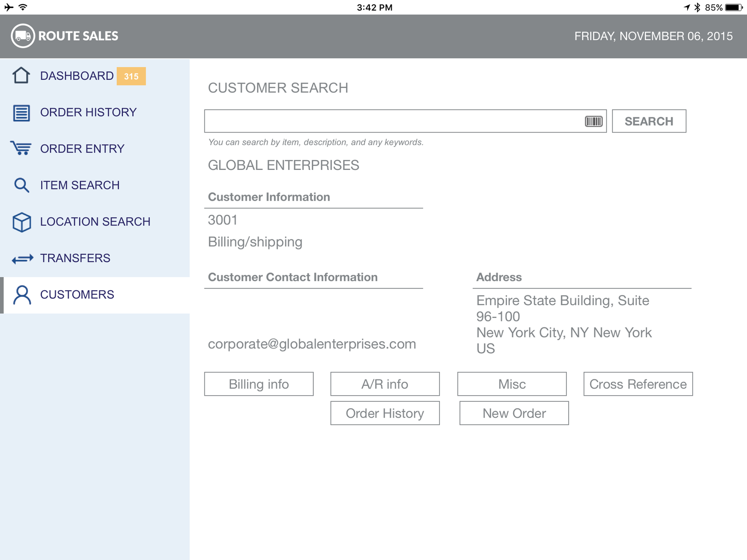Tap the CUSTOMER SEARCH heading
This screenshot has width=747, height=560.
coord(278,88)
